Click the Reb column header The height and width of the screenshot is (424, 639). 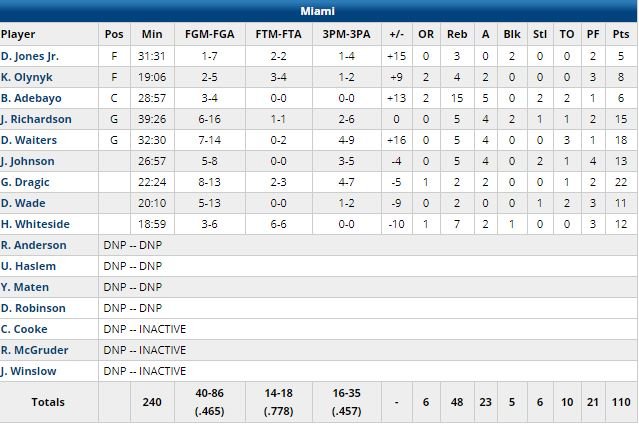pyautogui.click(x=456, y=34)
